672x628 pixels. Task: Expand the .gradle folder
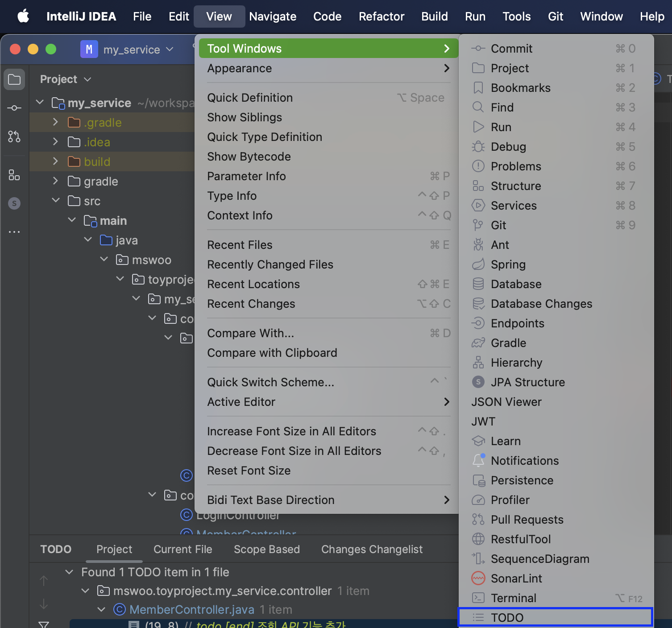tap(55, 122)
